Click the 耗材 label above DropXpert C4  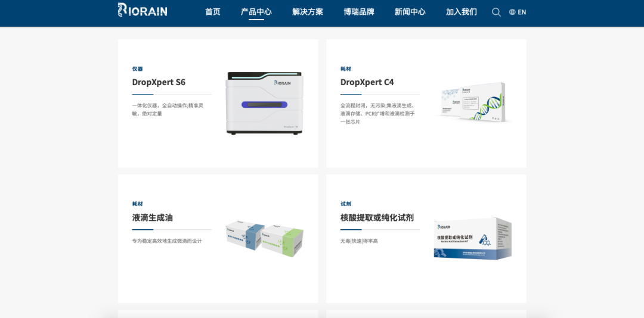tap(346, 69)
